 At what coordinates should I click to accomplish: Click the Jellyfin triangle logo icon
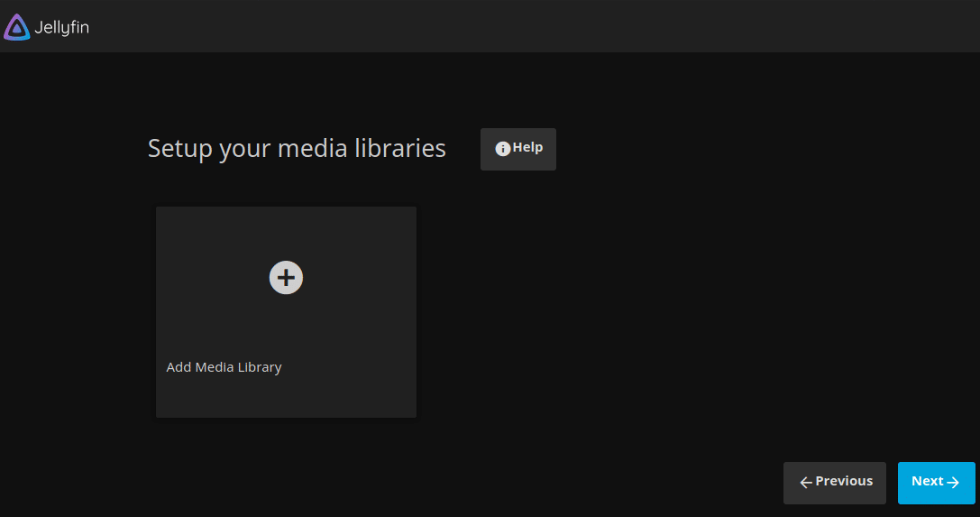click(x=17, y=27)
